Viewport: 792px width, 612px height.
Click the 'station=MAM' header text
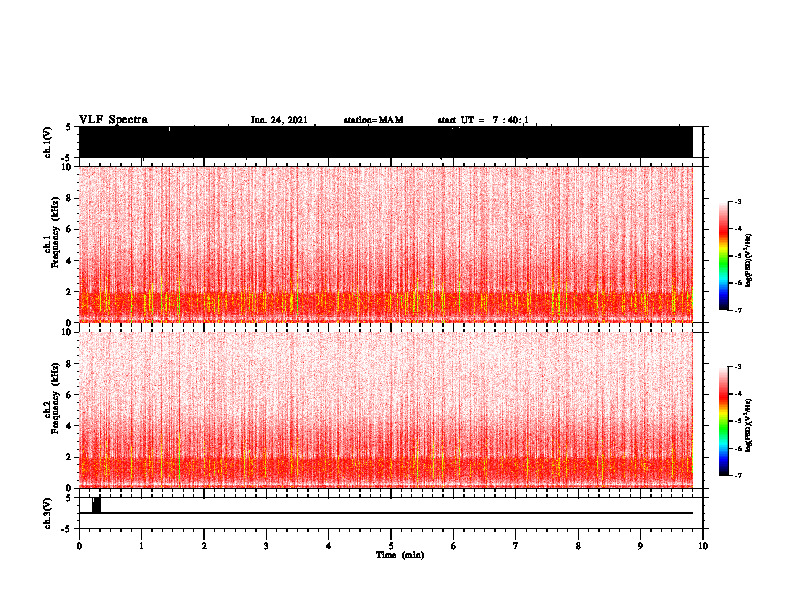(x=373, y=120)
